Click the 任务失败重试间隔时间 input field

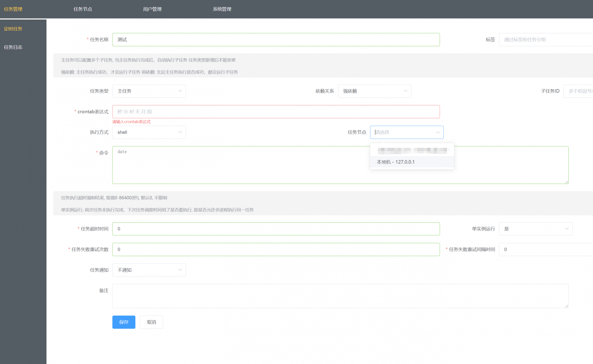pyautogui.click(x=546, y=250)
